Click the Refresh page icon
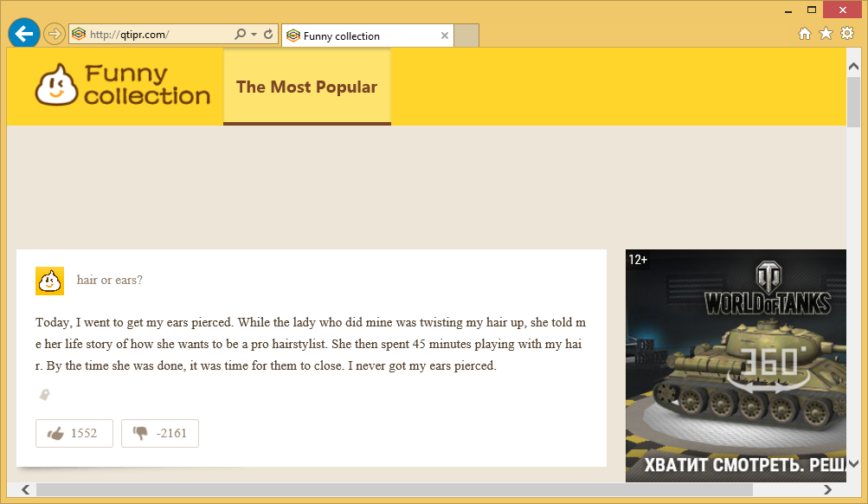 coord(268,35)
